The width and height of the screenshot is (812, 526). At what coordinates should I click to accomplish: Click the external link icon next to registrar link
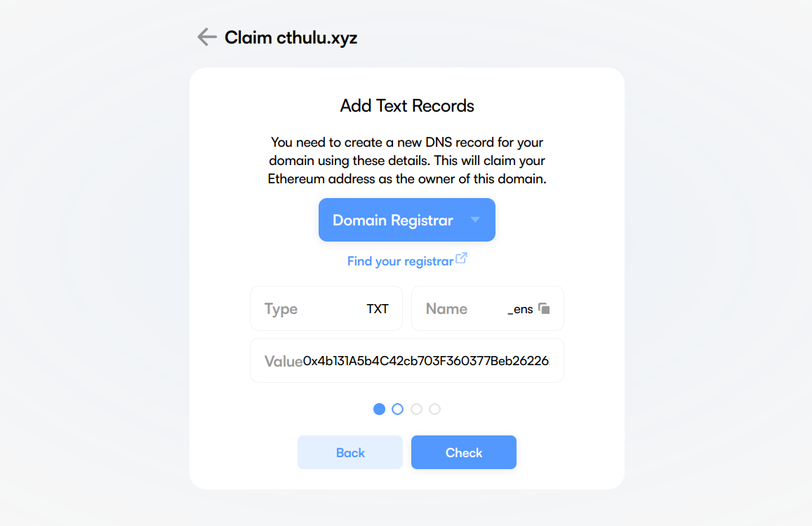click(461, 258)
